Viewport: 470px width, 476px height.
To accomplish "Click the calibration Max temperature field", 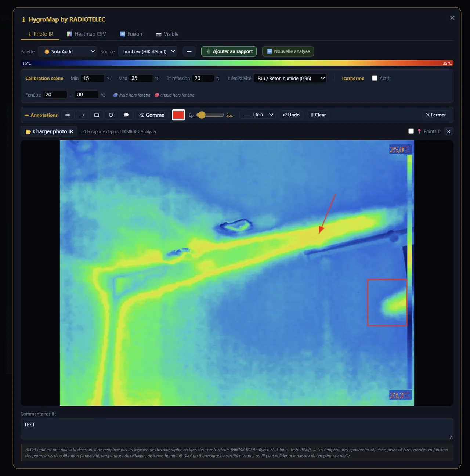I will point(141,78).
